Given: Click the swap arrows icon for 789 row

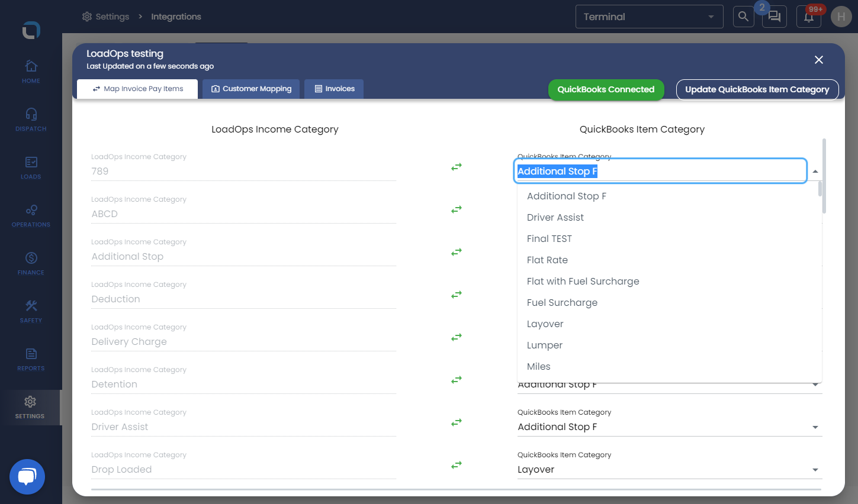Looking at the screenshot, I should click(457, 167).
